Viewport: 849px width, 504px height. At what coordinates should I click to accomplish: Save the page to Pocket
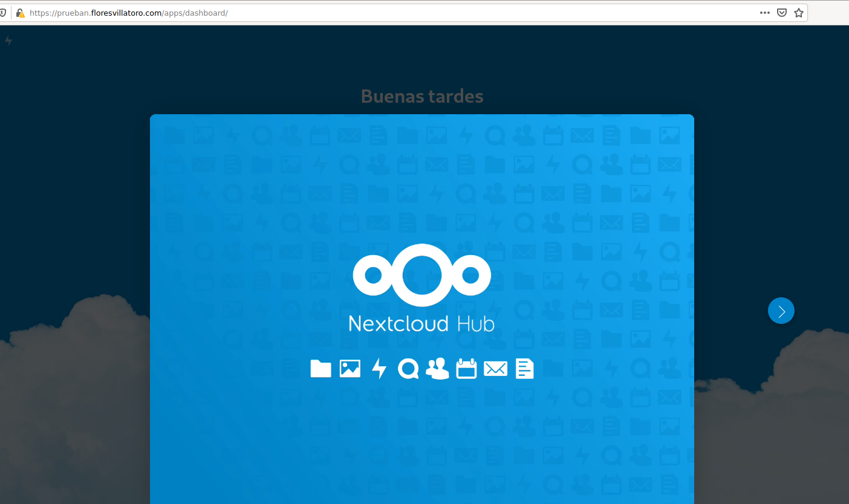782,13
